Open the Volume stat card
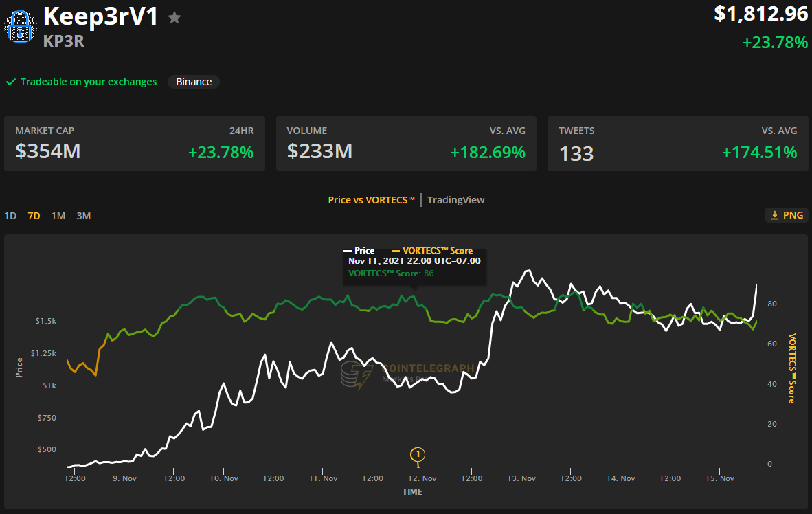 [406, 144]
